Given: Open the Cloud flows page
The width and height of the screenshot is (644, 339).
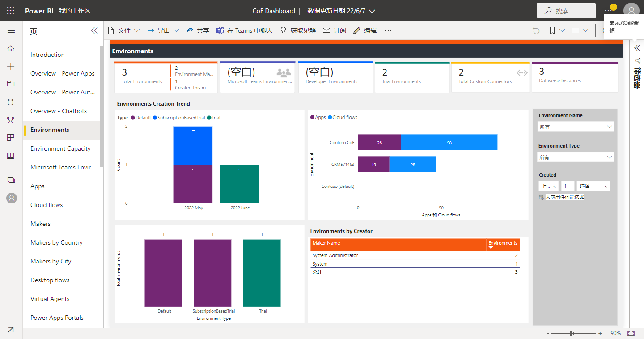Looking at the screenshot, I should tap(47, 205).
